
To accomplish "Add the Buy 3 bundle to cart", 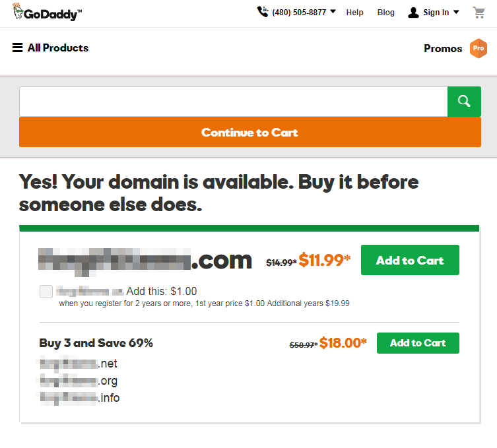I will coord(418,343).
